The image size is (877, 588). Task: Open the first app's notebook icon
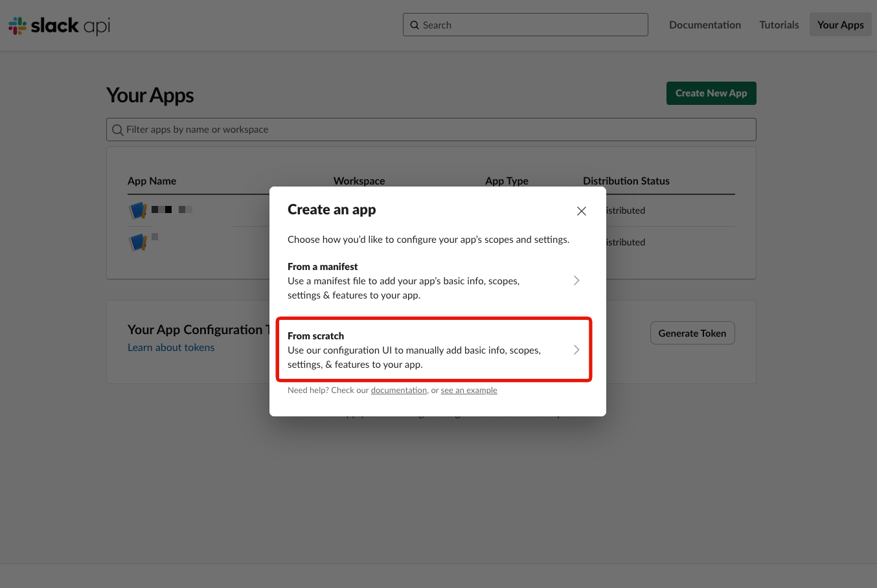(x=138, y=210)
